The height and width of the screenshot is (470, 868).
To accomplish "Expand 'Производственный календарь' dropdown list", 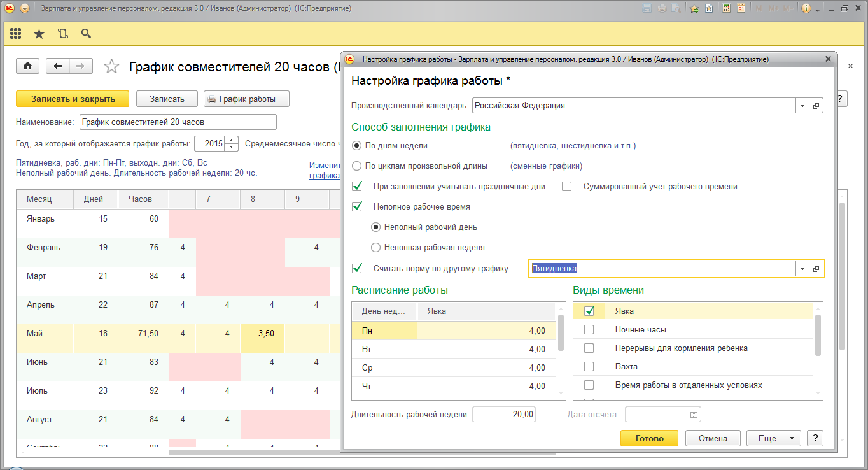I will 802,106.
